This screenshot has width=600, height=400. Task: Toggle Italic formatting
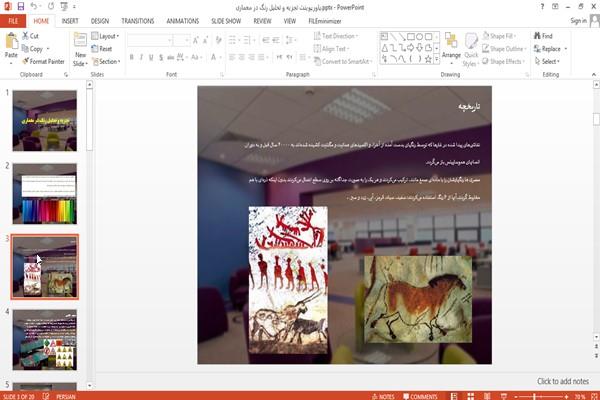[x=141, y=57]
